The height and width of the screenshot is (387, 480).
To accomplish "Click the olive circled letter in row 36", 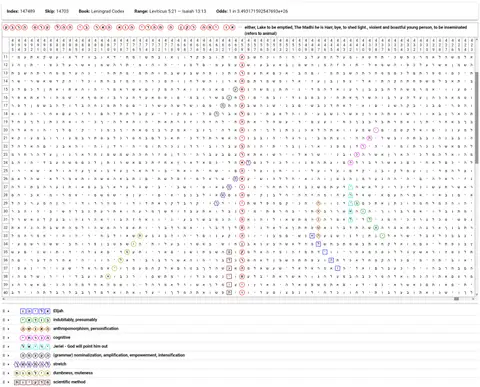I will (x=121, y=260).
